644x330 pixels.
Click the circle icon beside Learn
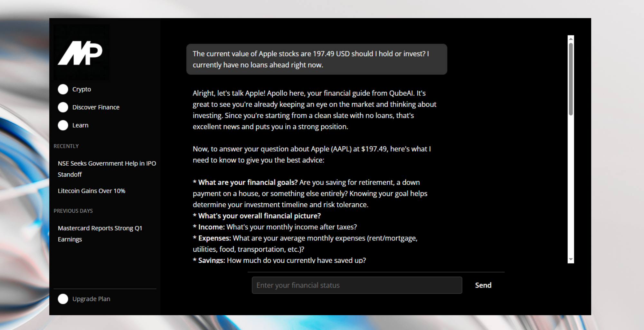click(63, 125)
